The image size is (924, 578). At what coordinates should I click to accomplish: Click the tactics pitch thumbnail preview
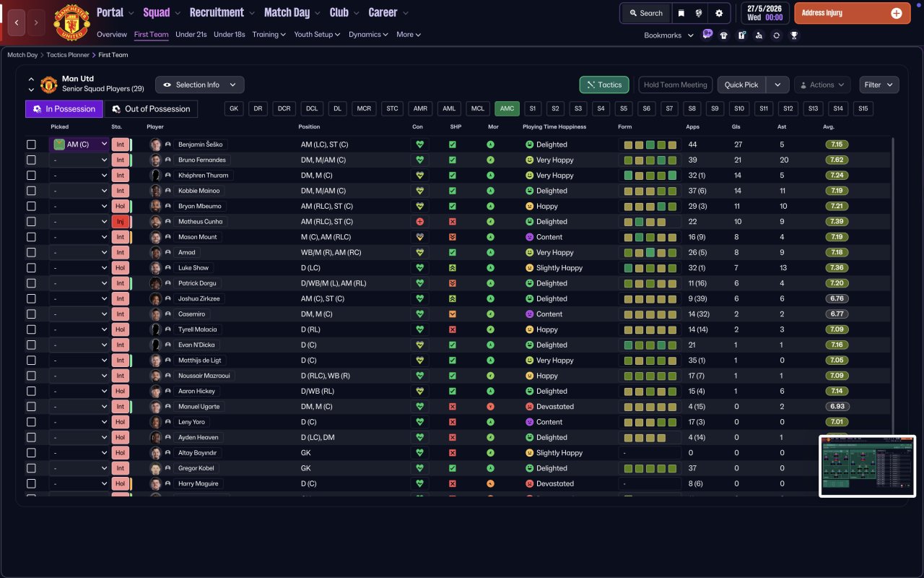[x=868, y=466]
